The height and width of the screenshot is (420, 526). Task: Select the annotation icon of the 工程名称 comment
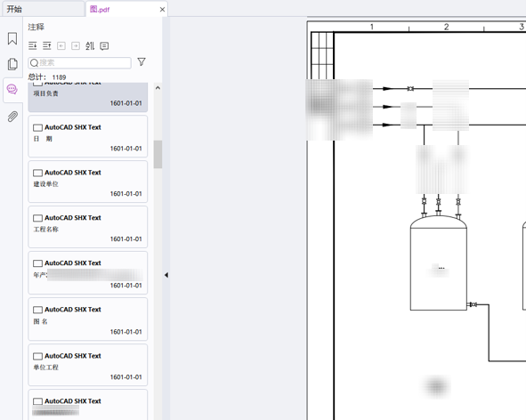pos(38,218)
